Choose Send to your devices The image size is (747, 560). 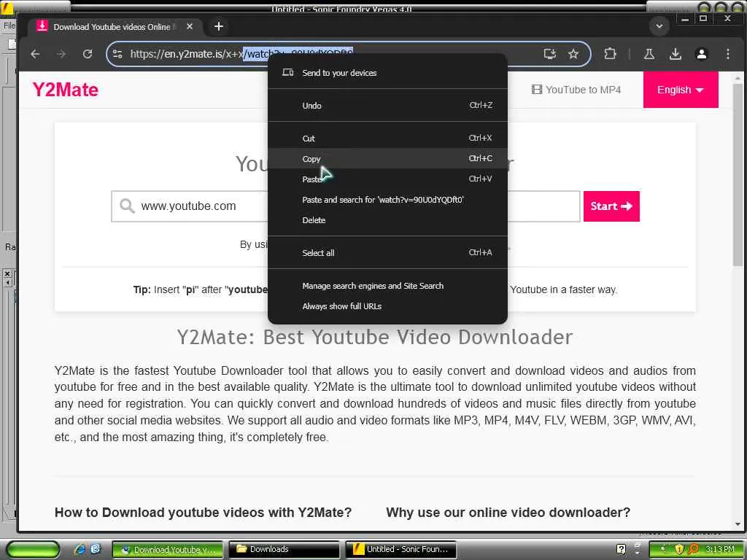(x=387, y=73)
